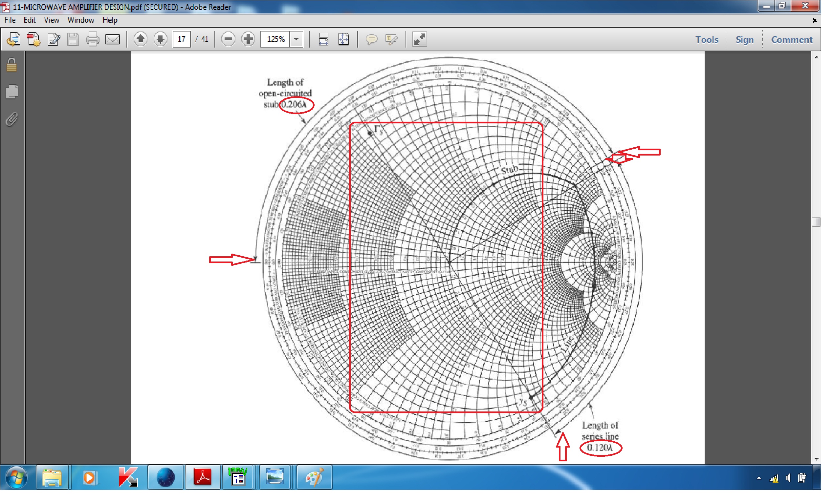Open attachments paperclip panel icon

tap(11, 119)
